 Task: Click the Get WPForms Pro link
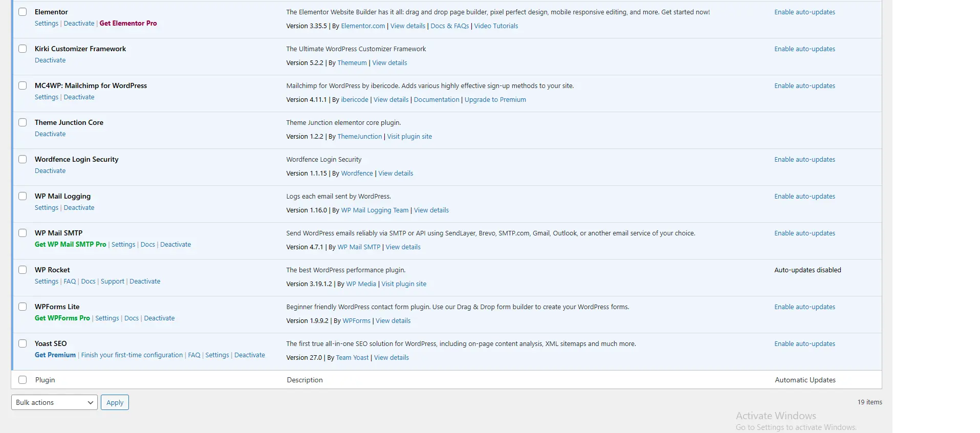pos(62,318)
